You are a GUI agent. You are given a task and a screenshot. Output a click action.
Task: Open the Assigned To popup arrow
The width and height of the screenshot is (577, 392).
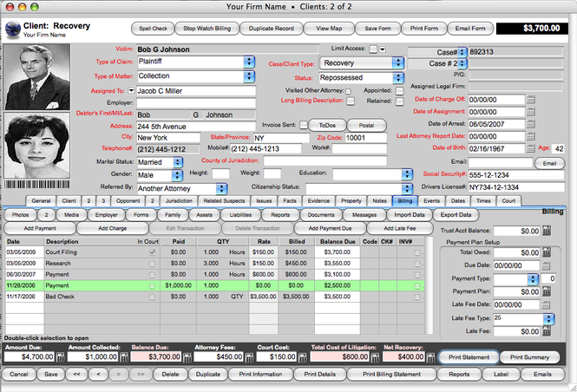pos(131,90)
